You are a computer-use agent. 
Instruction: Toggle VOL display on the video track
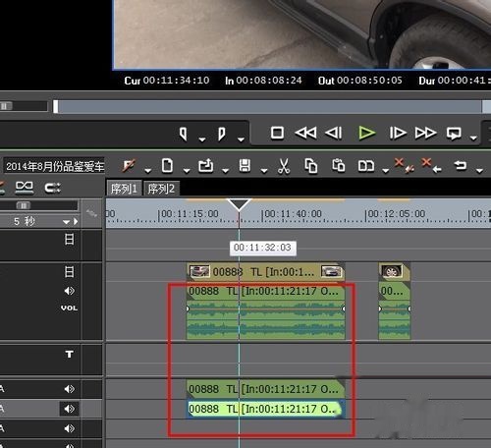point(69,308)
